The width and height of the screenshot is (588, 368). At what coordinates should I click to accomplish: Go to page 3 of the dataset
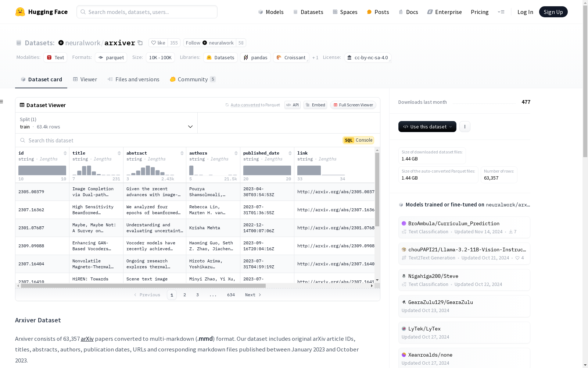197,295
